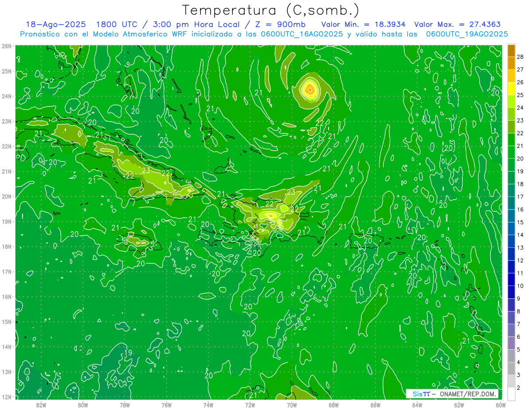
Task: Click latitude axis label "15N"
Action: [7, 322]
